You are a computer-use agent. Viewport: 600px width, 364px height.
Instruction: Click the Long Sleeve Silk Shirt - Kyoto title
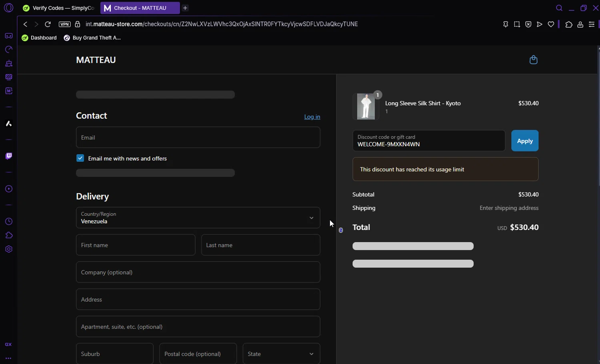pyautogui.click(x=423, y=103)
